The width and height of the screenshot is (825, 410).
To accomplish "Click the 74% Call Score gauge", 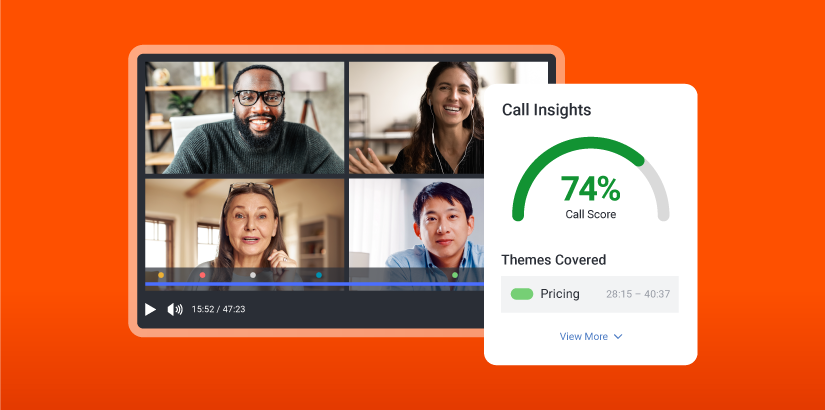I will (x=590, y=188).
